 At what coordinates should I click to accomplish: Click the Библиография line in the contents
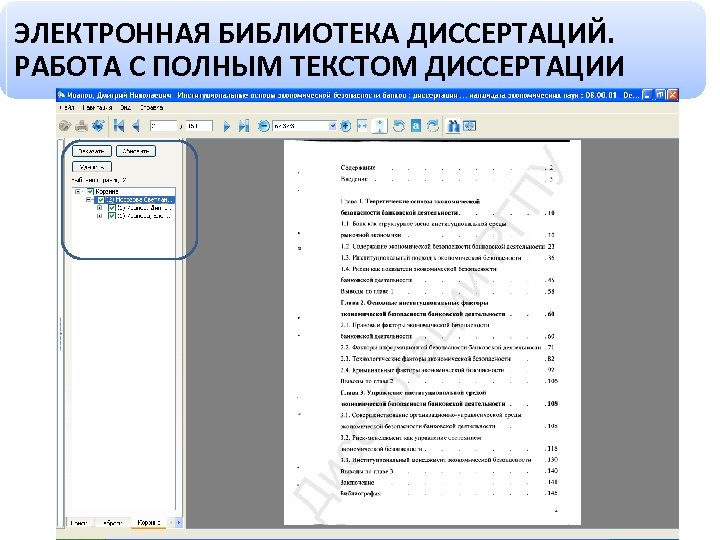(361, 494)
